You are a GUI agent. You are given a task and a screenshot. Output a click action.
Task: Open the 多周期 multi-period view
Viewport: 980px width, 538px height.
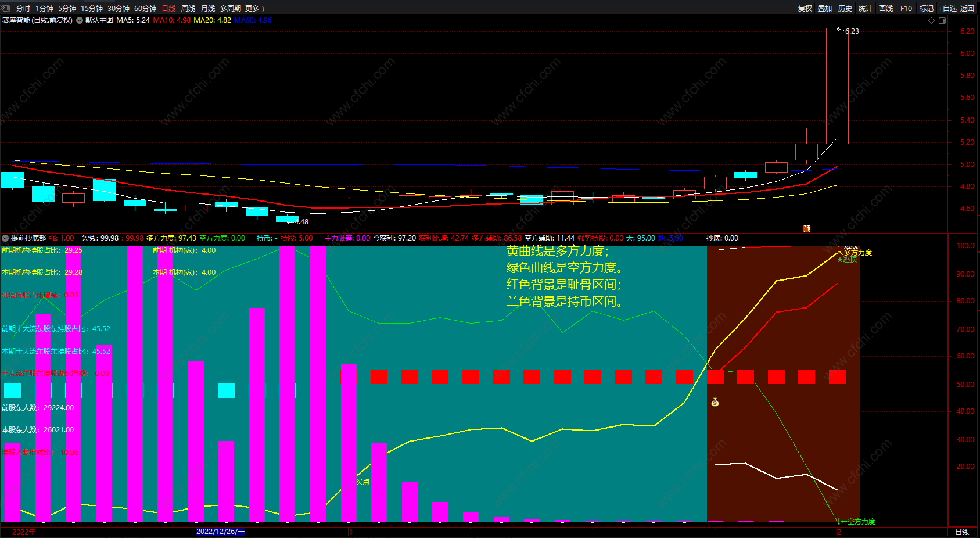click(x=231, y=9)
